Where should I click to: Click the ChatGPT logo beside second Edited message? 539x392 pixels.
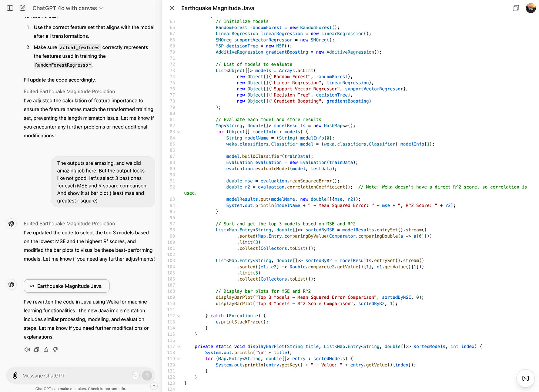pos(11,224)
